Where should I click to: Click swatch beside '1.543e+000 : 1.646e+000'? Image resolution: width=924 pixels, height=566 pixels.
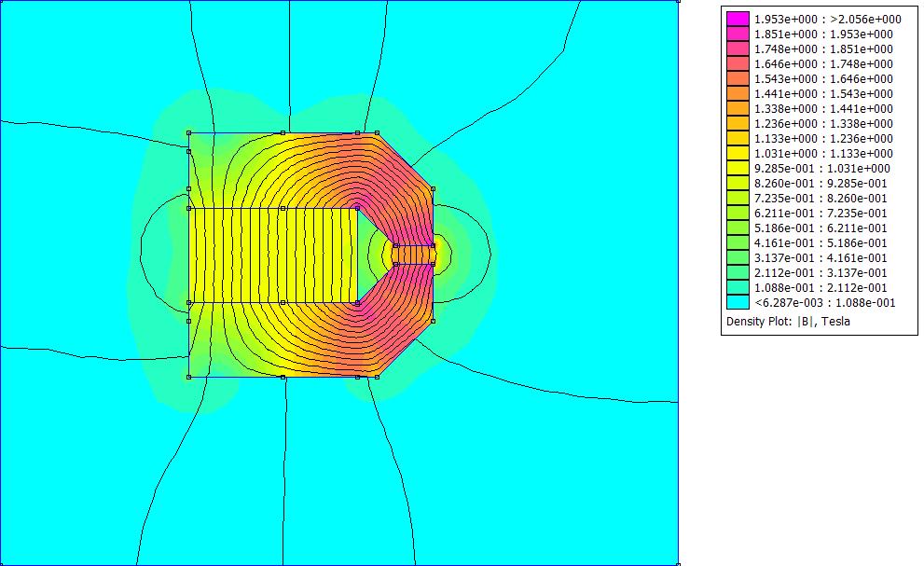[738, 79]
